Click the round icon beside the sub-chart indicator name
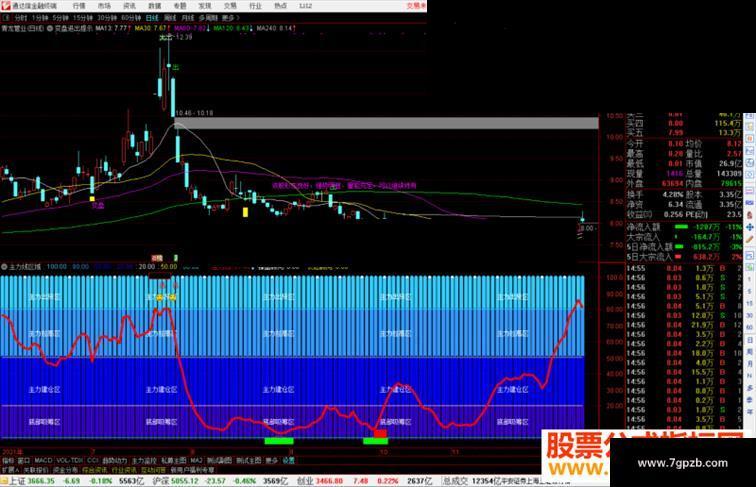 click(x=4, y=267)
